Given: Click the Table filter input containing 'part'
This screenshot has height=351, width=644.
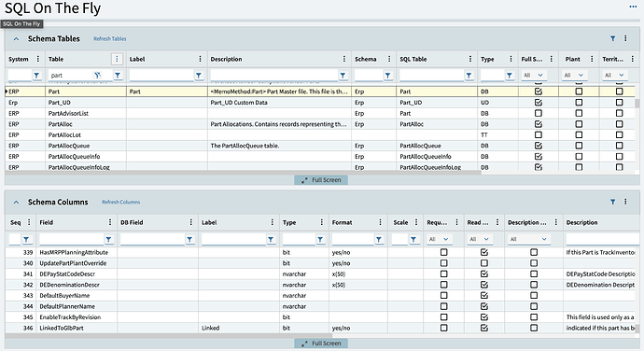Looking at the screenshot, I should pyautogui.click(x=70, y=76).
